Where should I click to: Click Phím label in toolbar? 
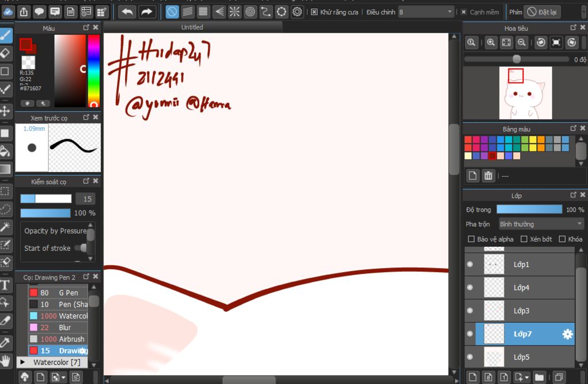tap(515, 12)
